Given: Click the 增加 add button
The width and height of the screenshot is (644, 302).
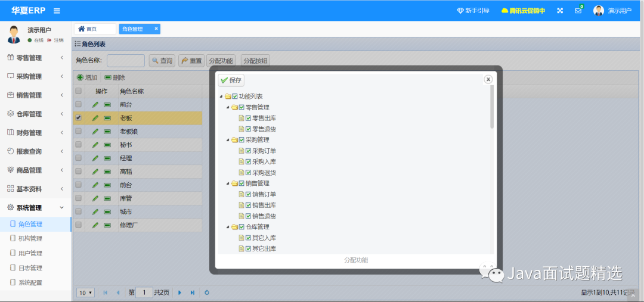Looking at the screenshot, I should pos(87,77).
